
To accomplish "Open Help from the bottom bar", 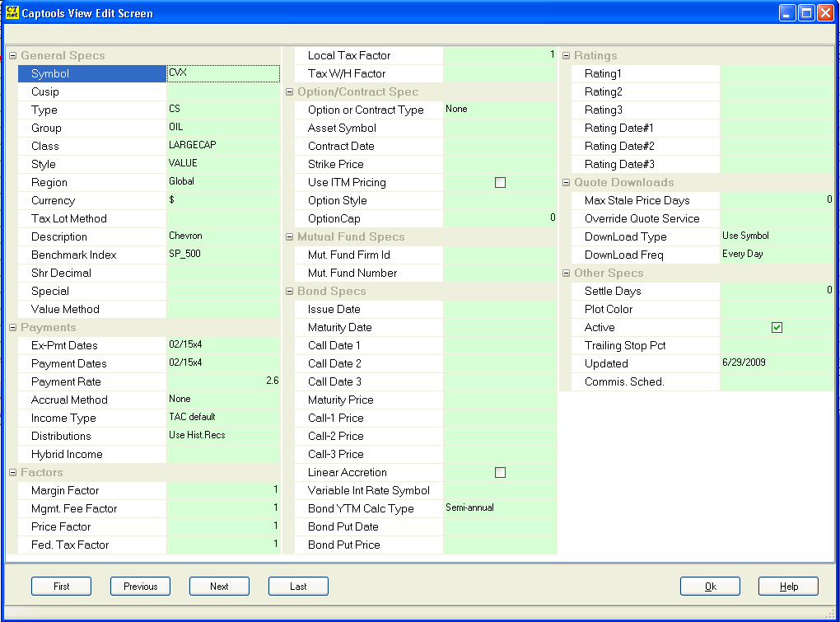I will 788,586.
